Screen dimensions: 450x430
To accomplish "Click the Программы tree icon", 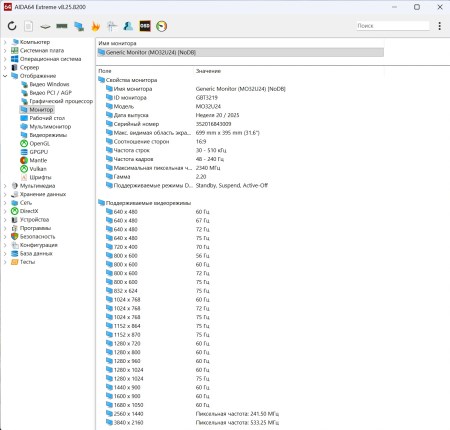I will pyautogui.click(x=14, y=228).
